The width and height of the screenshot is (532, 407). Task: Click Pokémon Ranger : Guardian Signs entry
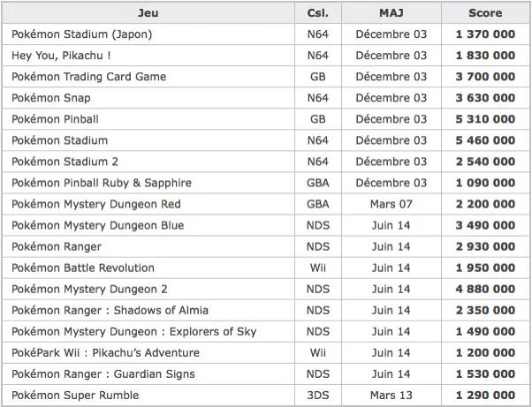(103, 374)
